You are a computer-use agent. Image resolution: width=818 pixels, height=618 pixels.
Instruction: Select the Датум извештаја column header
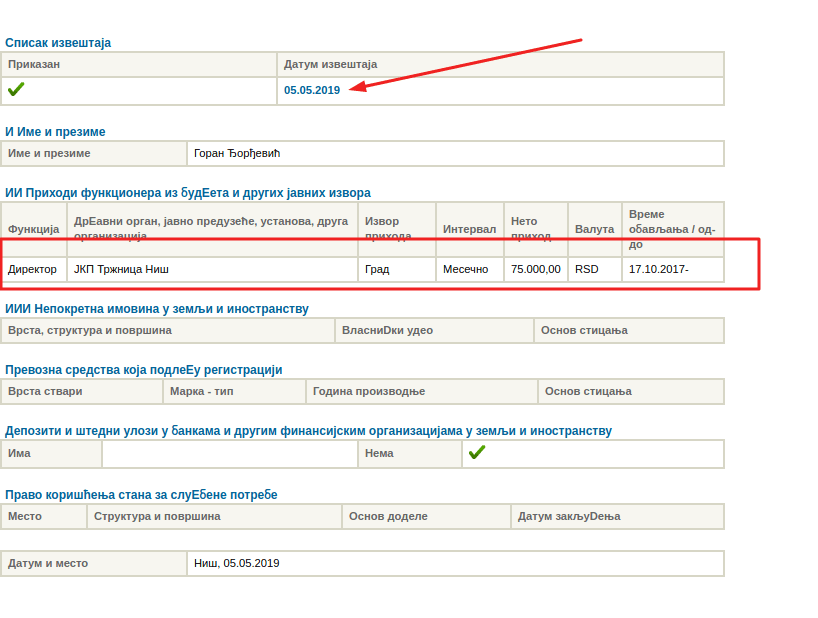(x=331, y=65)
